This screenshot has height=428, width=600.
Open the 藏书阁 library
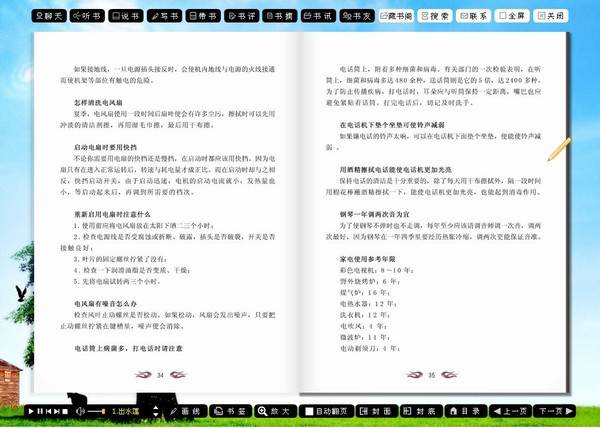[x=396, y=16]
